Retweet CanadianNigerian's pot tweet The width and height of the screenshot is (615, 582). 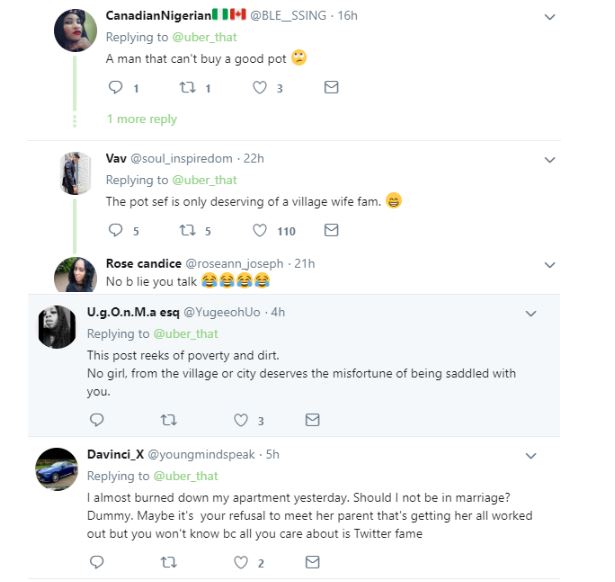click(x=184, y=88)
